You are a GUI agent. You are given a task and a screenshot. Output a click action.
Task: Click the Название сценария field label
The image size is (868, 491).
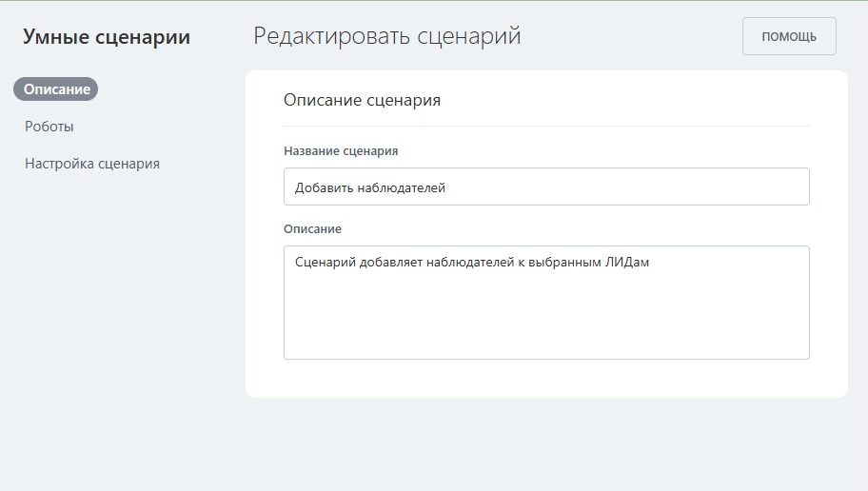(x=341, y=150)
